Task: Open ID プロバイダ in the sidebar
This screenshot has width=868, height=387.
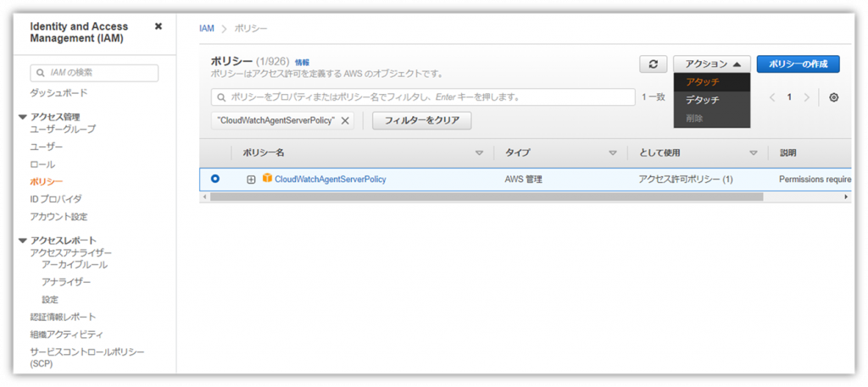Action: tap(56, 199)
